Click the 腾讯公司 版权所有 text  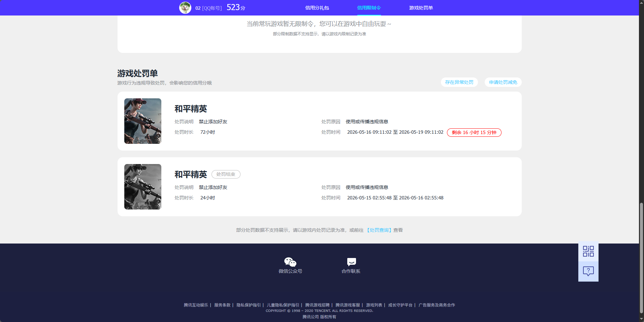[x=319, y=317]
